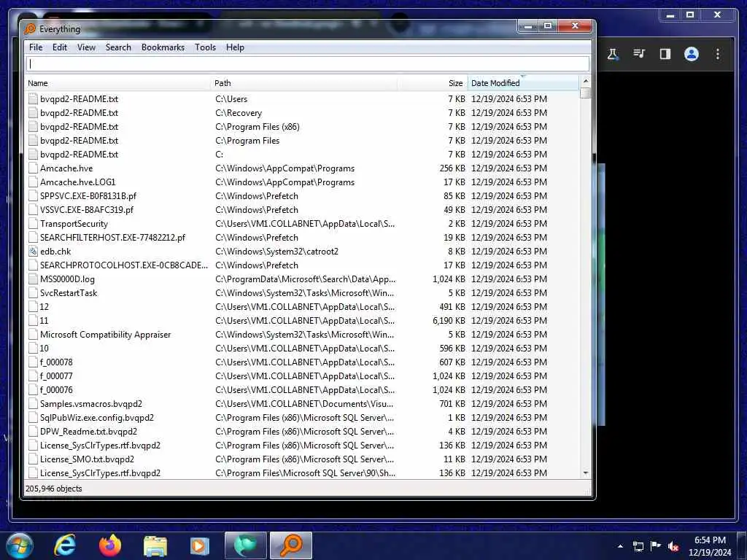Click the 701 KB size cell
Image resolution: width=747 pixels, height=560 pixels.
click(452, 404)
